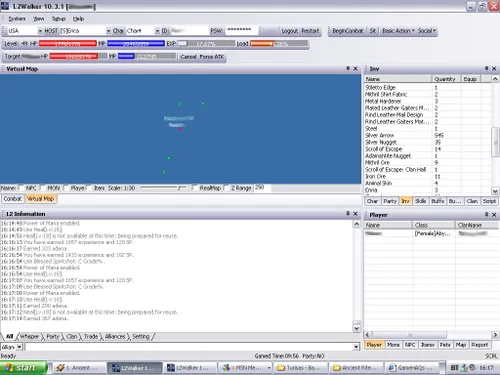Close the L2 Information panel
This screenshot has width=500, height=375.
point(355,213)
